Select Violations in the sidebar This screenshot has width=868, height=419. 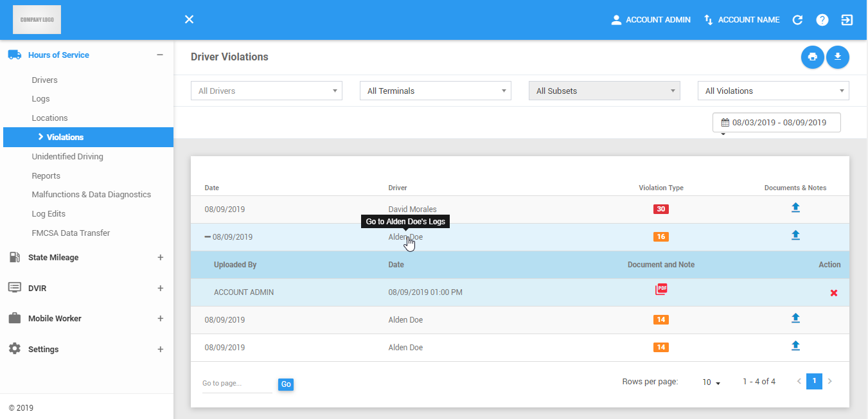point(88,137)
